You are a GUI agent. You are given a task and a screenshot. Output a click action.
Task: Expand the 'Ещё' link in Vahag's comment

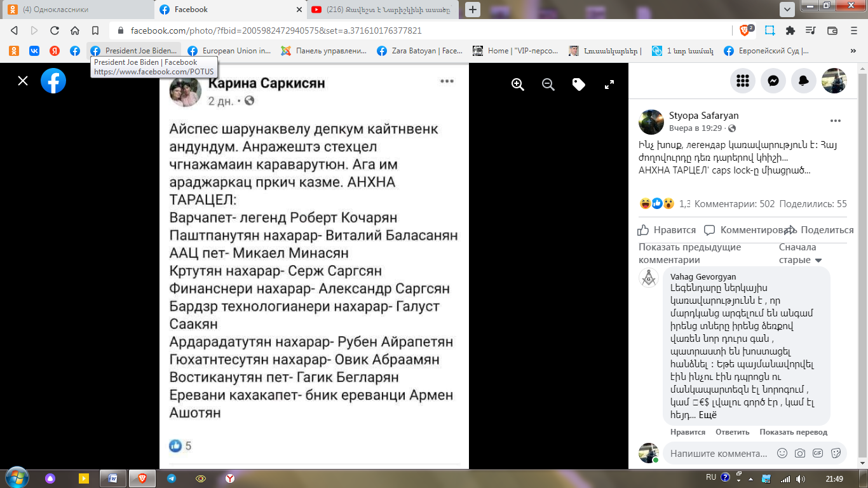(708, 415)
